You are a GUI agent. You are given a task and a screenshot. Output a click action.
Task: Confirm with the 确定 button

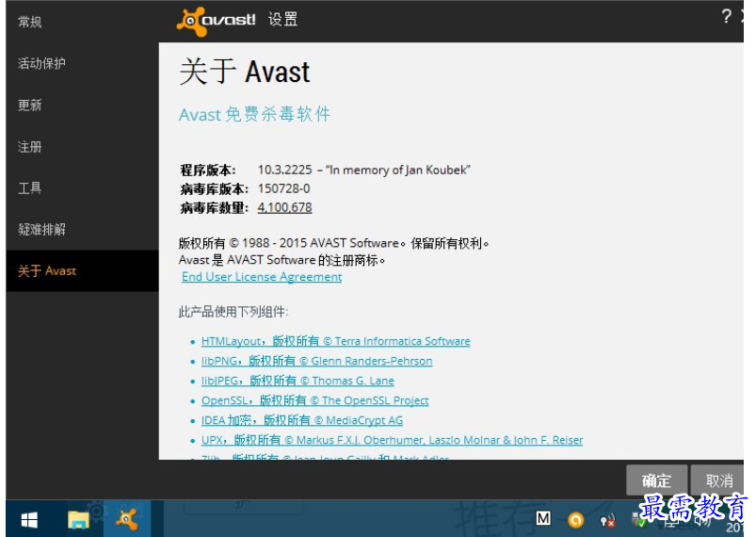[657, 480]
